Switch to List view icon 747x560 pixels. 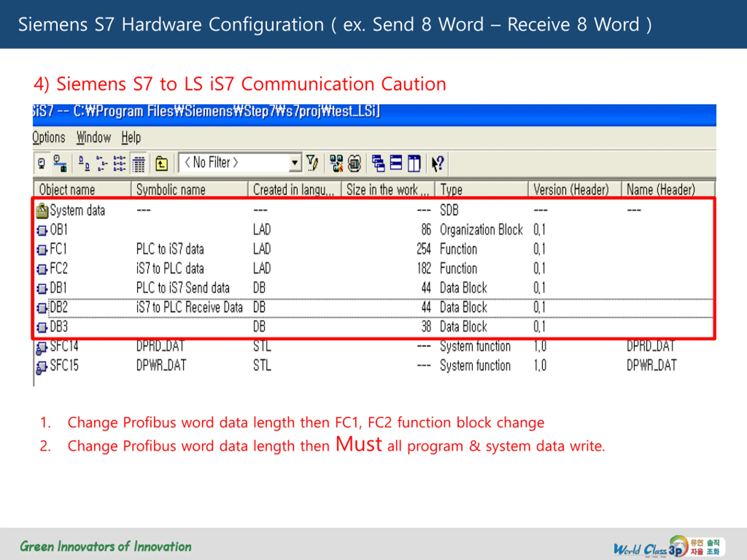pyautogui.click(x=120, y=164)
